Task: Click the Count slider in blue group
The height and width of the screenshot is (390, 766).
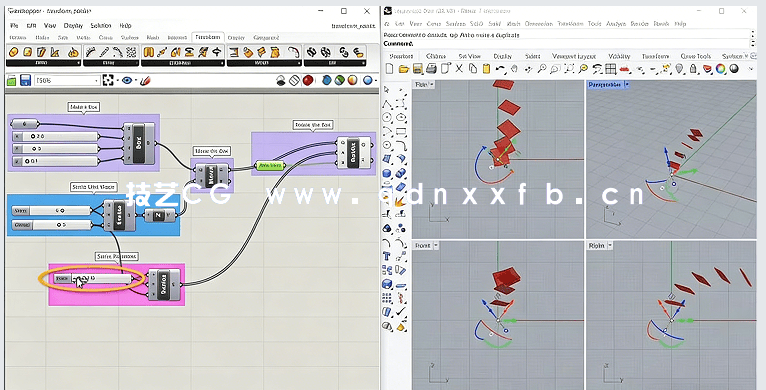Action: point(51,225)
